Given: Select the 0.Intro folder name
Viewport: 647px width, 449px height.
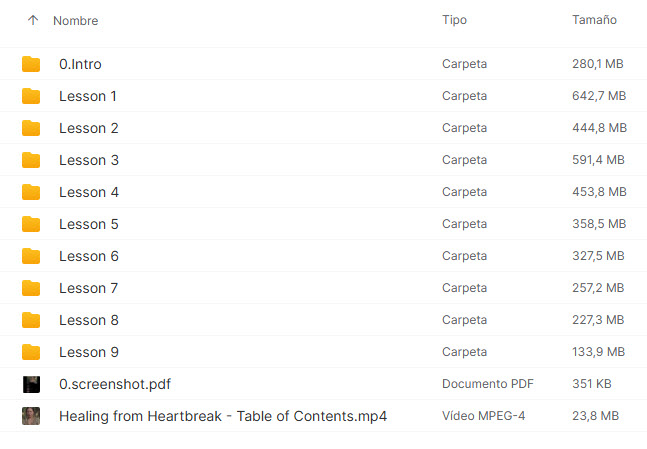Looking at the screenshot, I should tap(80, 64).
